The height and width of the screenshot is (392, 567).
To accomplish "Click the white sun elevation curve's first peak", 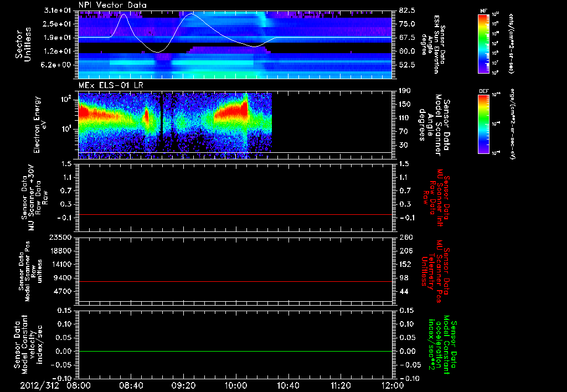I will [123, 14].
